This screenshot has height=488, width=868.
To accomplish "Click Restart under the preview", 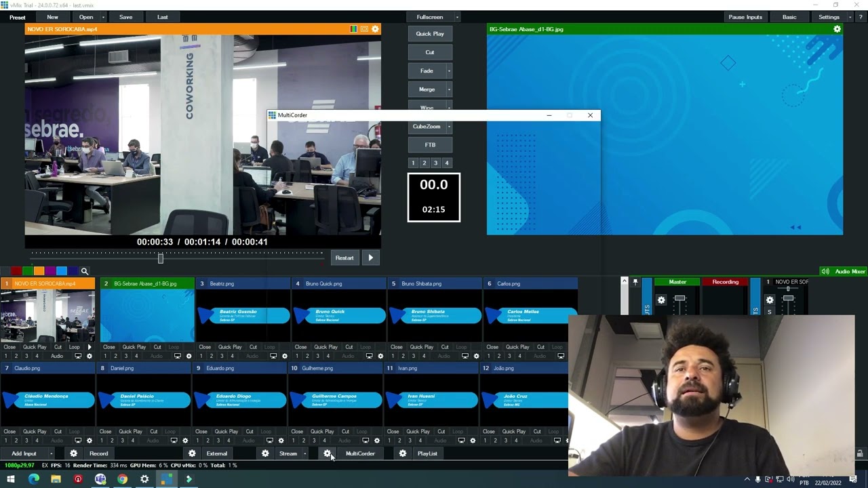I will 344,258.
